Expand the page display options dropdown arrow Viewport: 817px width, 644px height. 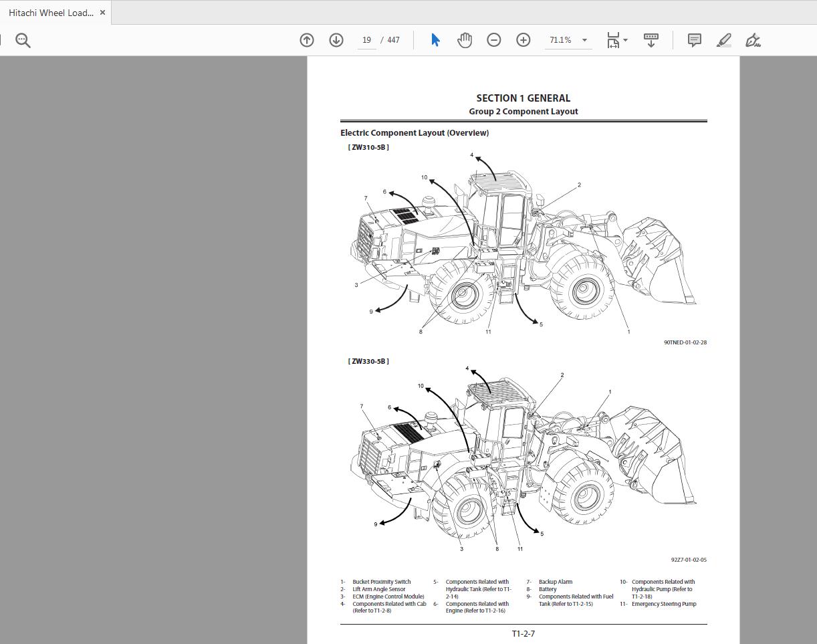tap(624, 39)
